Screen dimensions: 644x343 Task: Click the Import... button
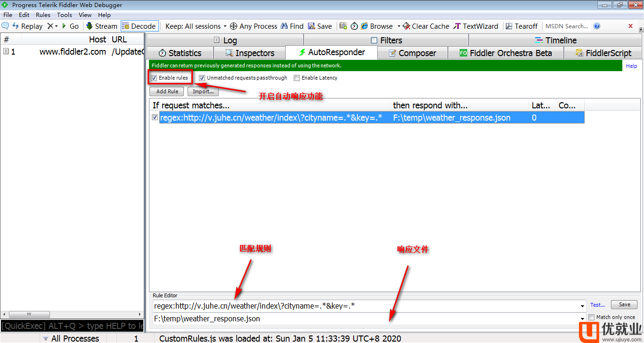tap(203, 91)
